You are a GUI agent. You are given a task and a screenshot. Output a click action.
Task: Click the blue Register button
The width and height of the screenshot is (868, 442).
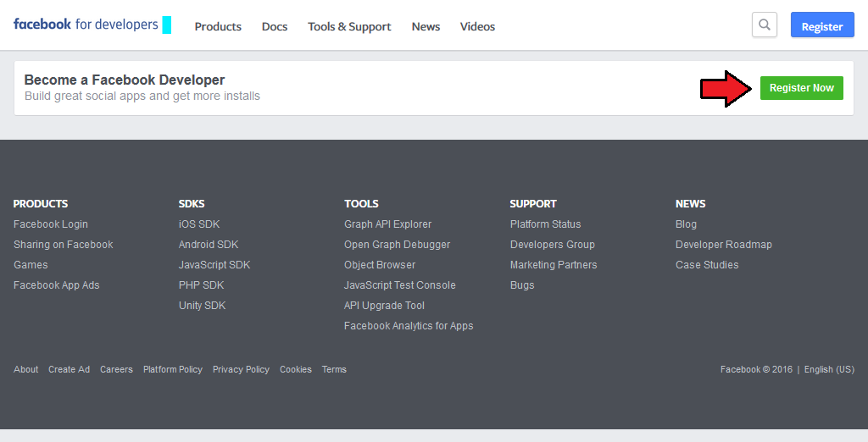(822, 25)
